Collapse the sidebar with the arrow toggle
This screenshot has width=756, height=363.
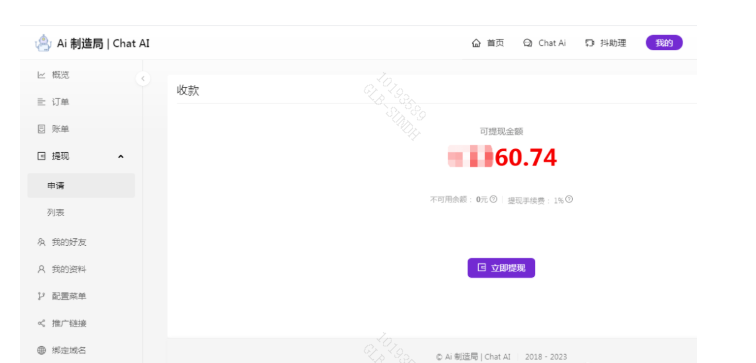[x=143, y=79]
